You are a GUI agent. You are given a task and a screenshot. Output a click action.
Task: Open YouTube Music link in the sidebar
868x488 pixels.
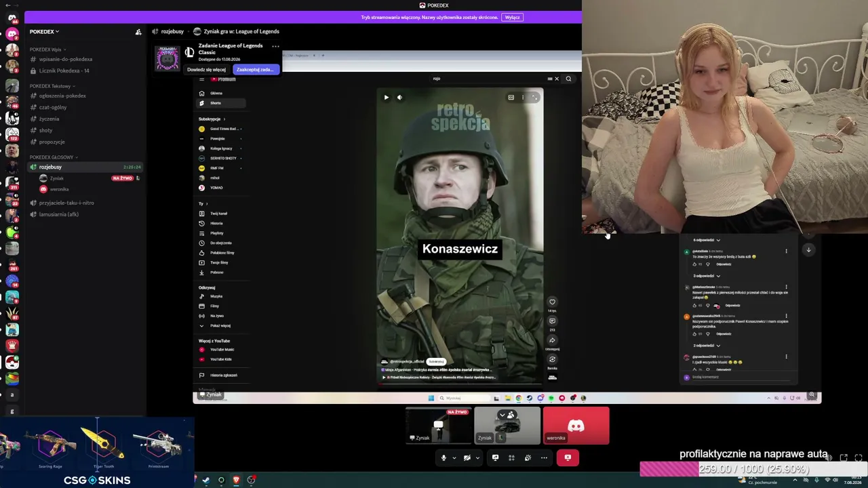[221, 350]
